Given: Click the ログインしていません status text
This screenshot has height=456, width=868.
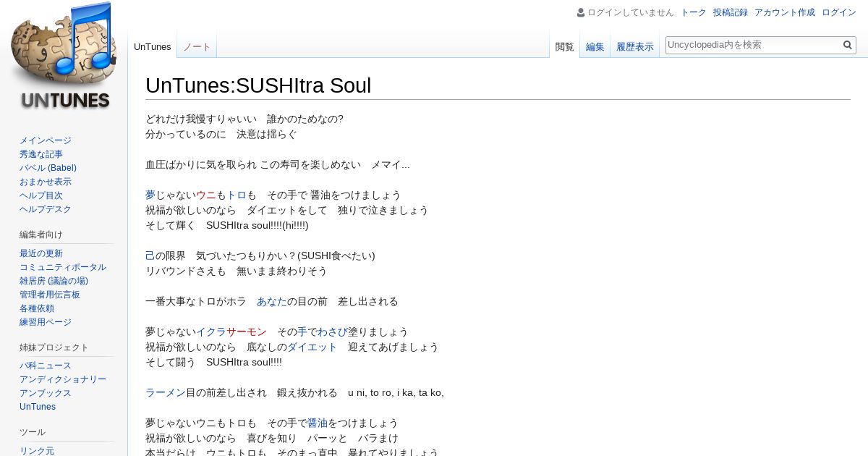Looking at the screenshot, I should [631, 12].
